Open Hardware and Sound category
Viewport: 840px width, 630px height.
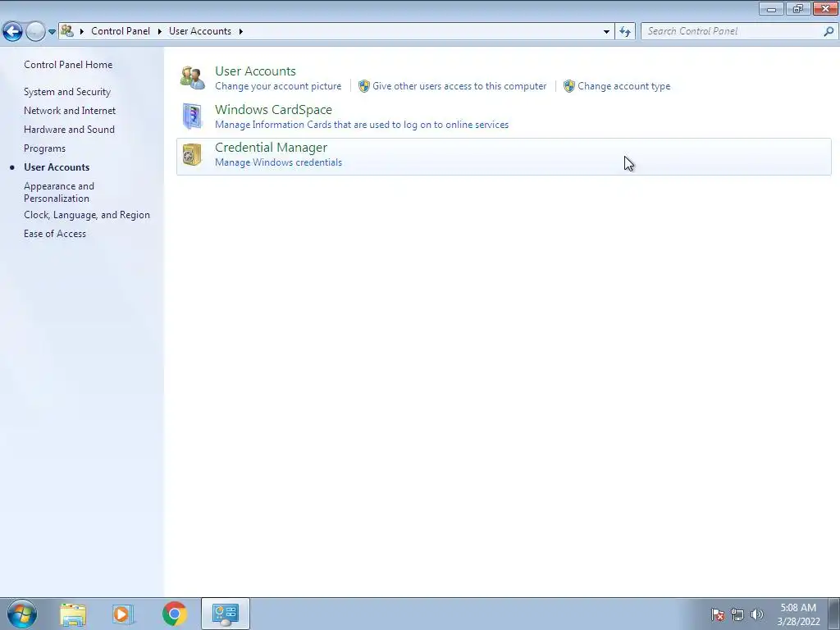tap(69, 130)
